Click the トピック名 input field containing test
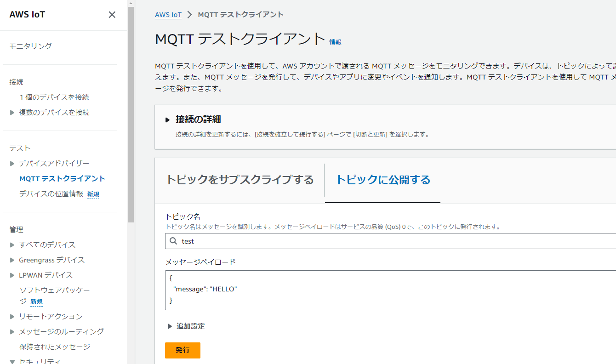This screenshot has height=364, width=616. (x=390, y=241)
